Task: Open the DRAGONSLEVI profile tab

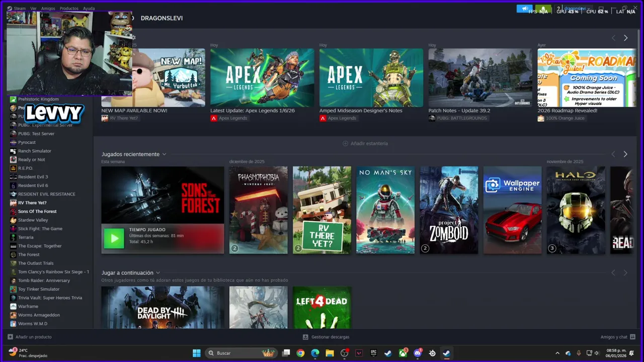Action: point(162,18)
